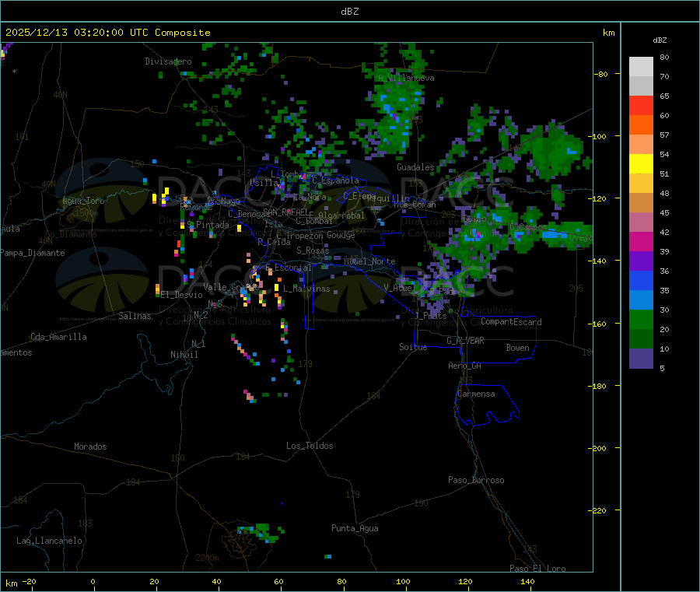Viewport: 700px width, 592px height.
Task: Click the 0 km horizontal axis tick
Action: [93, 581]
